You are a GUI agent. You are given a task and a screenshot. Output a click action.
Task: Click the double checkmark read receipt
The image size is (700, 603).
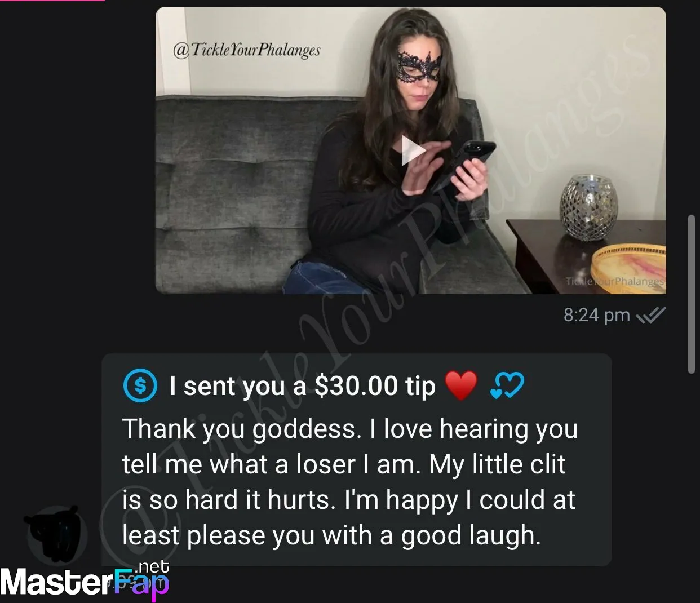coord(651,315)
